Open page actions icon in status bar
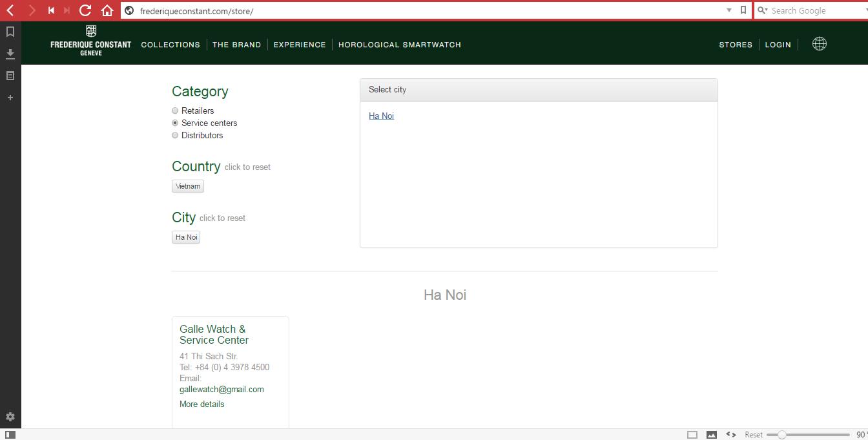Viewport: 868px width, 440px height. click(731, 435)
